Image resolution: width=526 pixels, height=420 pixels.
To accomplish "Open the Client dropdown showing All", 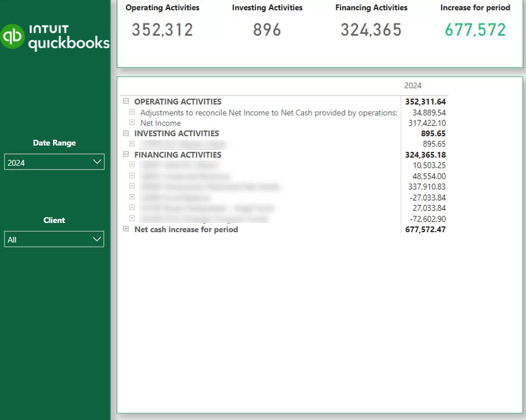I will (x=54, y=239).
